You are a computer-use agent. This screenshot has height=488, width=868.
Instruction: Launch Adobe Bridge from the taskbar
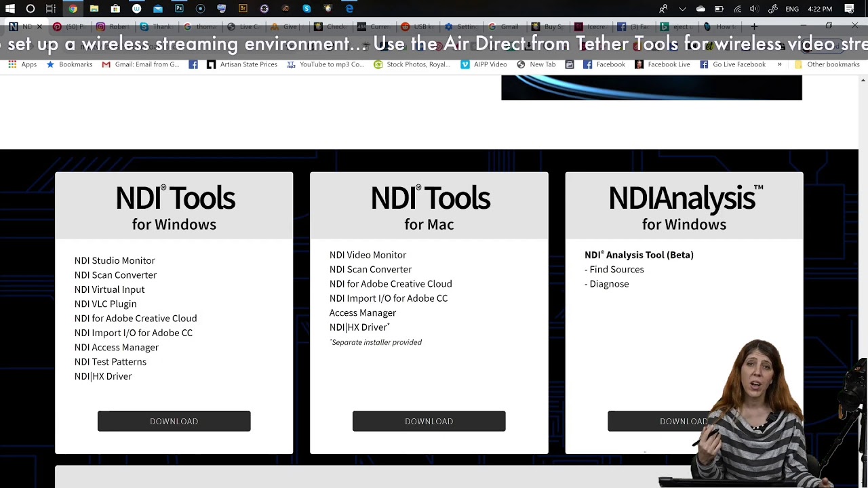click(243, 9)
